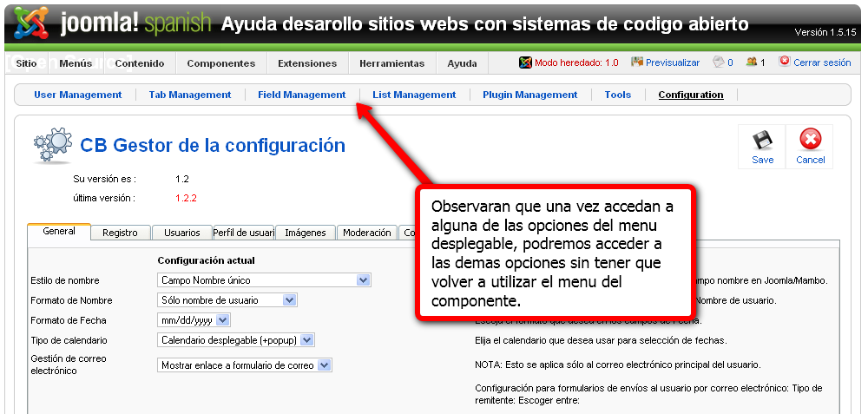
Task: Open the Herramientas menu
Action: click(x=392, y=63)
